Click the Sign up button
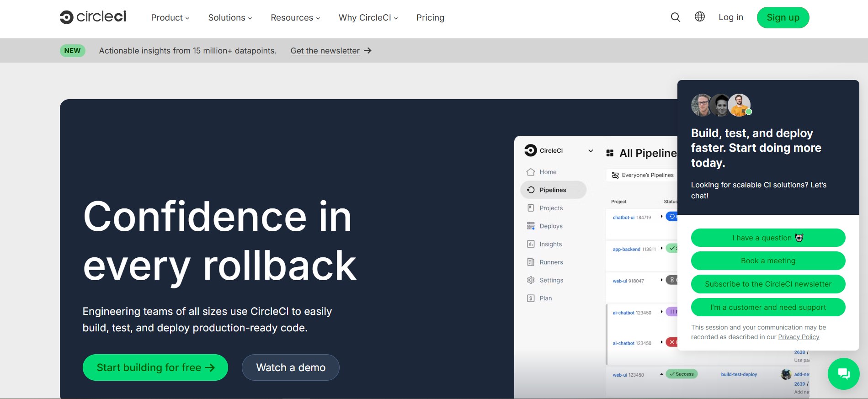 783,17
